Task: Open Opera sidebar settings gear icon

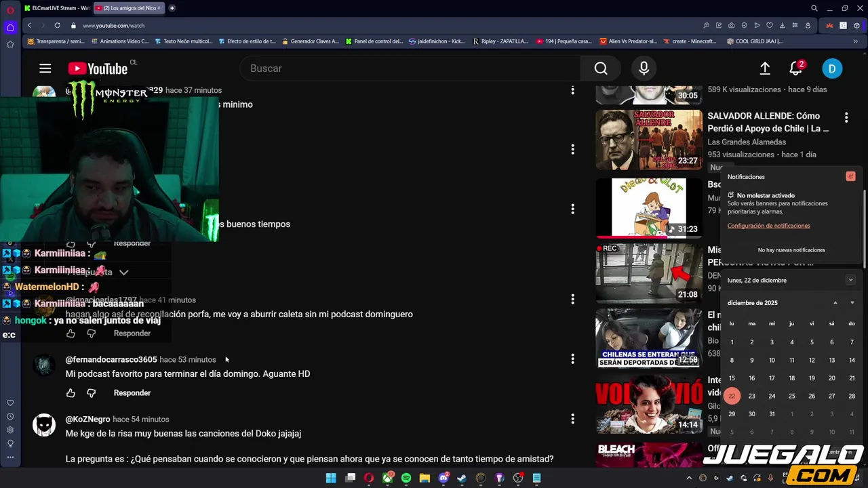Action: (10, 430)
